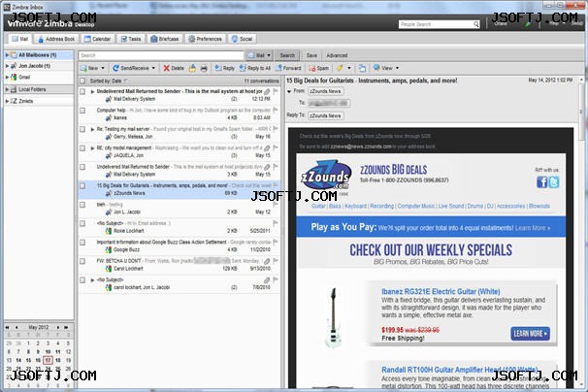Image resolution: width=588 pixels, height=392 pixels.
Task: Click next month arrow in mini calendar
Action: point(58,328)
